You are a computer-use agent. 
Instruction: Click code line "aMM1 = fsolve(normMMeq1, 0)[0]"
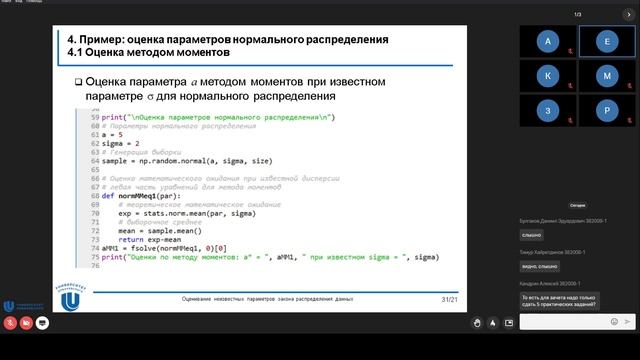tap(164, 248)
